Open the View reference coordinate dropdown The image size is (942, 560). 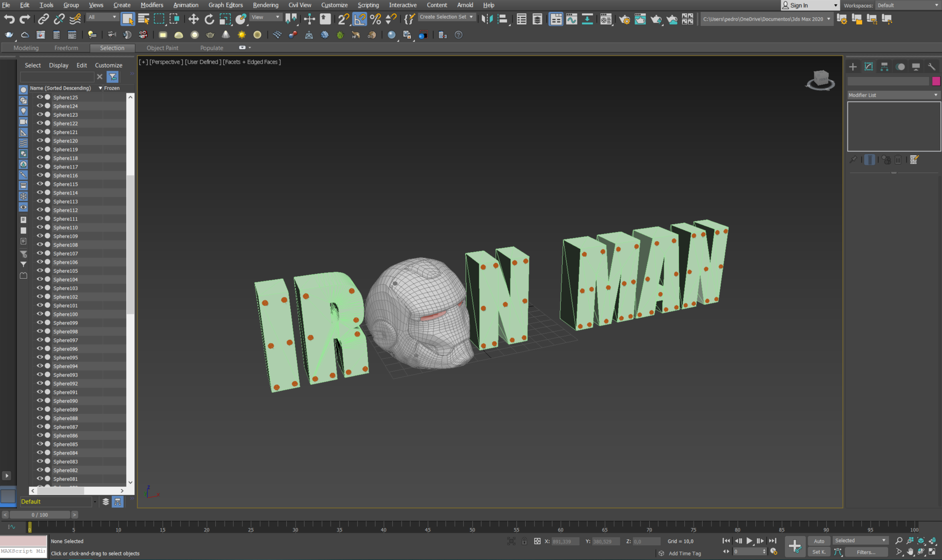coord(266,17)
